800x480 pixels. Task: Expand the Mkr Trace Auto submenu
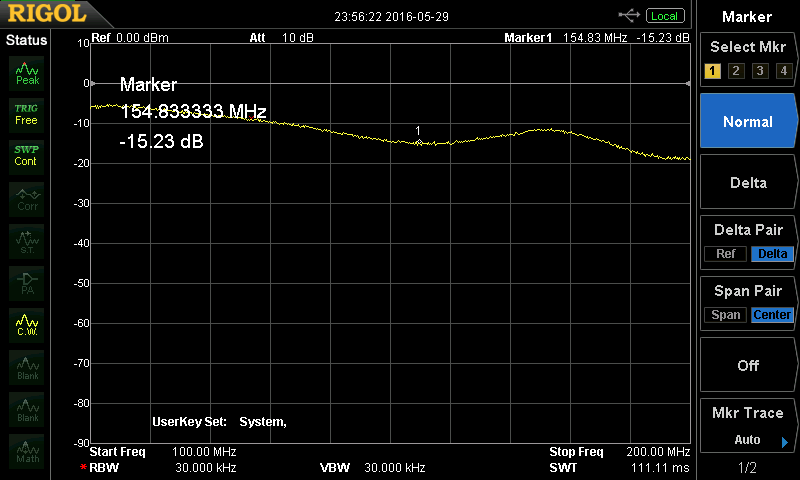coord(748,427)
